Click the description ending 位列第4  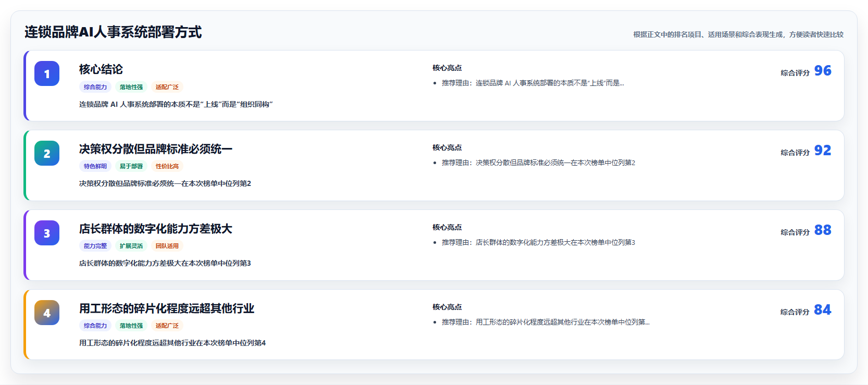[x=172, y=343]
